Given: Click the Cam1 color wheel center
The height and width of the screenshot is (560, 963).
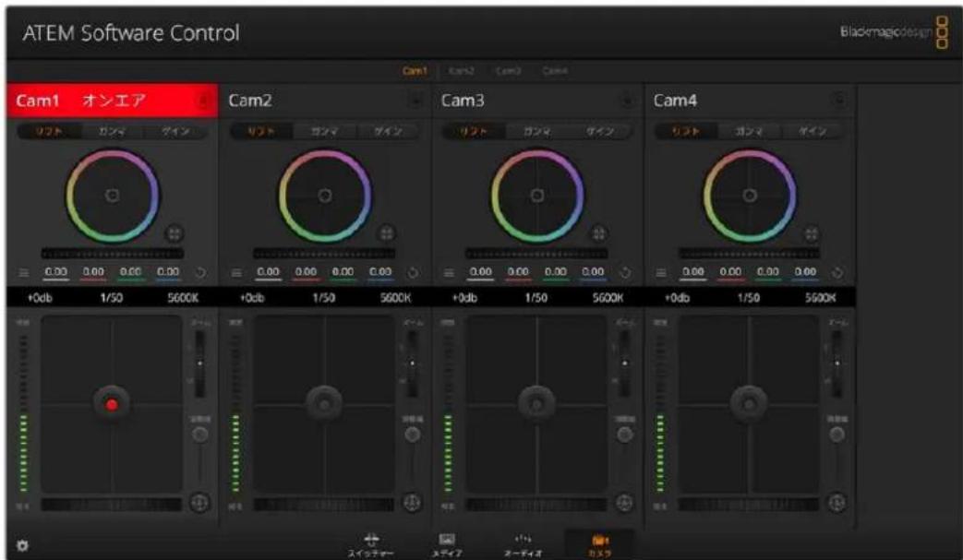Looking at the screenshot, I should click(x=113, y=196).
